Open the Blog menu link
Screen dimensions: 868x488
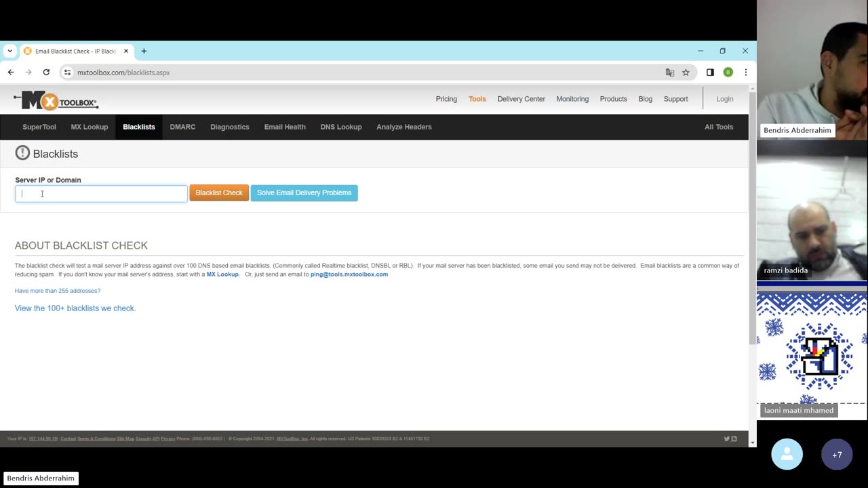pyautogui.click(x=646, y=99)
